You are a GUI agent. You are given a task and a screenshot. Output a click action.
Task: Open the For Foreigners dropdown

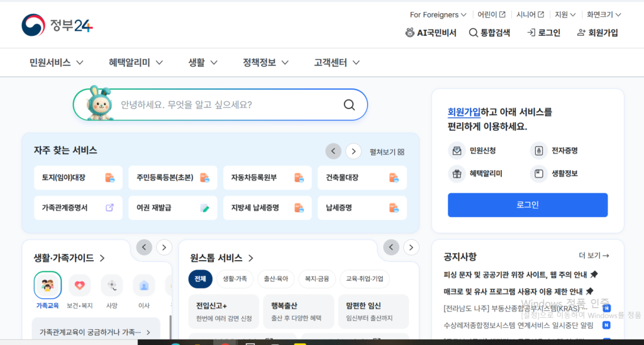point(438,15)
